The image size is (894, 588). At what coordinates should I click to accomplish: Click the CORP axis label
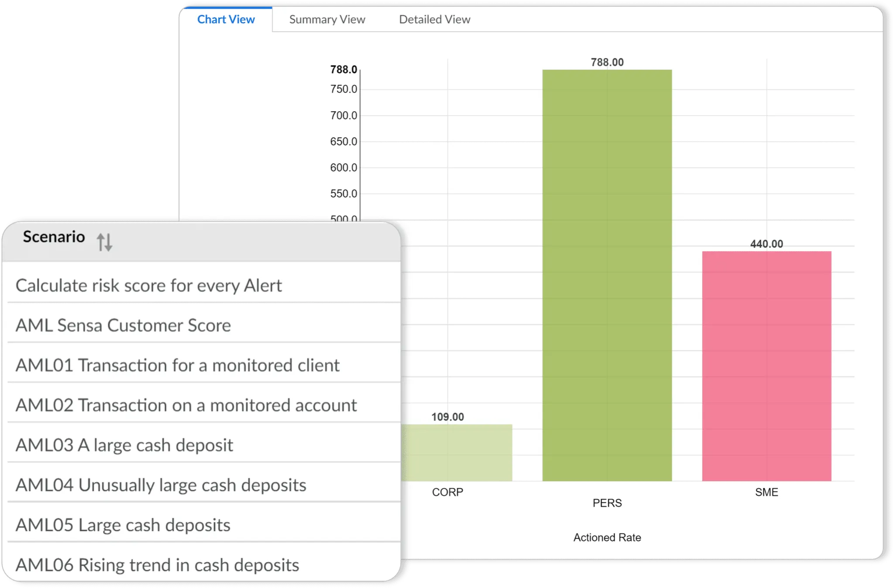tap(447, 492)
